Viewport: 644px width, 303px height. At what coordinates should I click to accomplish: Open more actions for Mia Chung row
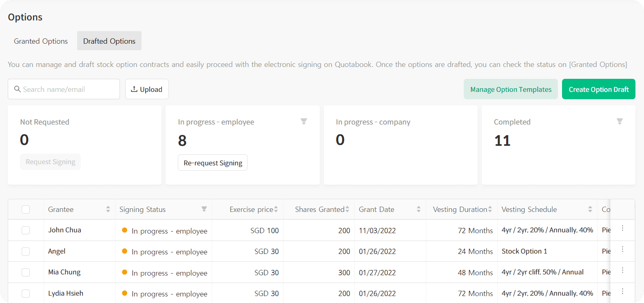pyautogui.click(x=622, y=270)
